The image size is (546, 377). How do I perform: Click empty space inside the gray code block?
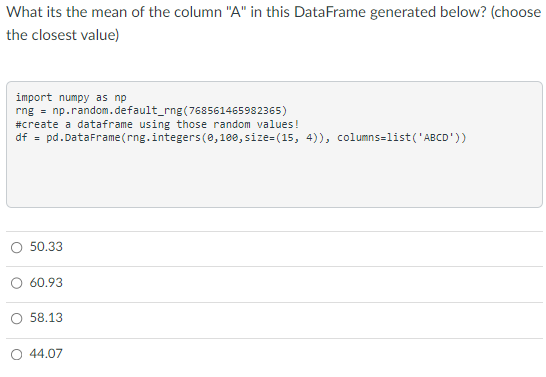274,176
